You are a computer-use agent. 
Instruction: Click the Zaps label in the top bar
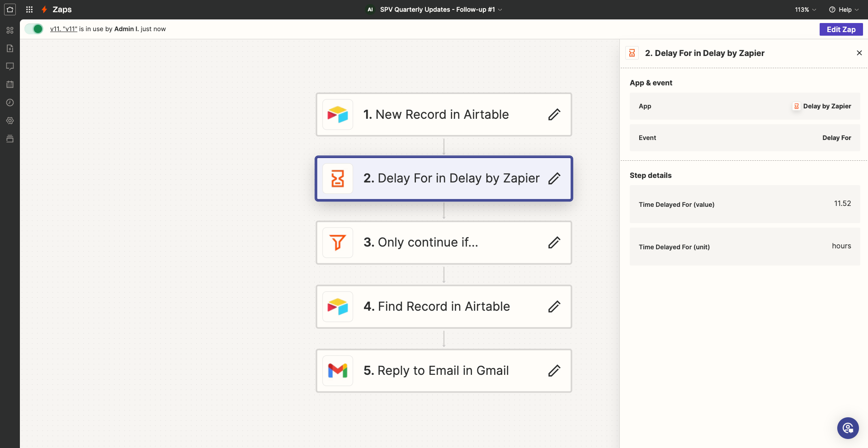click(x=62, y=9)
